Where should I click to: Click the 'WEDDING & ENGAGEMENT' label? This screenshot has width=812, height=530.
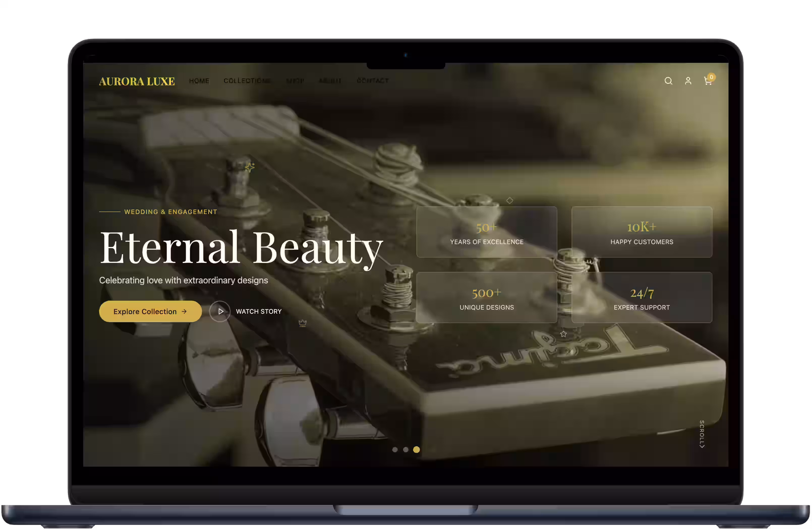[x=170, y=212]
